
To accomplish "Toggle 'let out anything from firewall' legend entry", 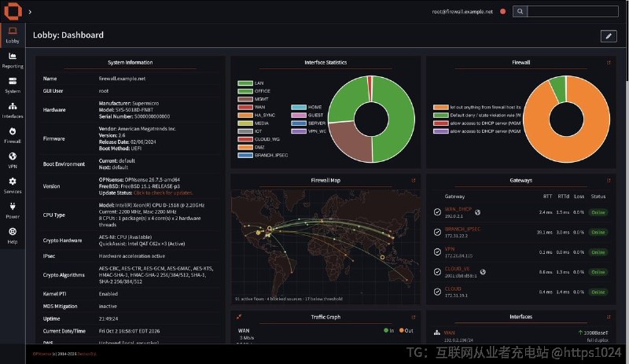I will click(477, 107).
